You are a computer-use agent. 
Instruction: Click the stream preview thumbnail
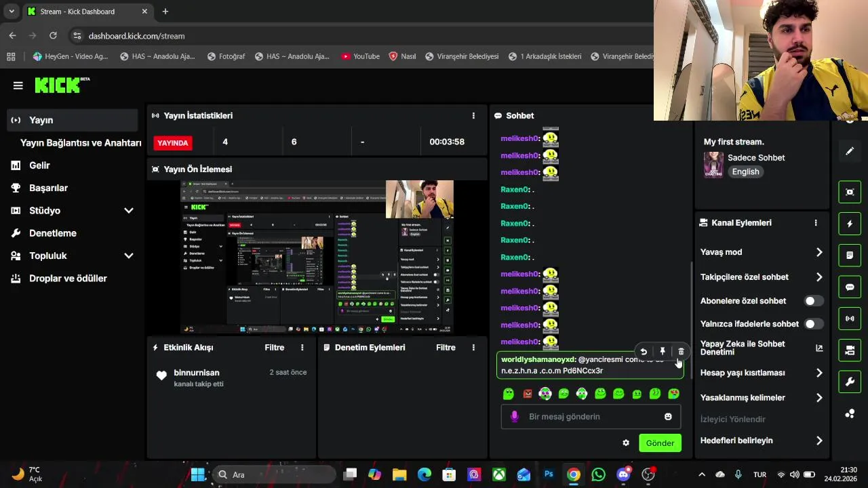point(317,257)
